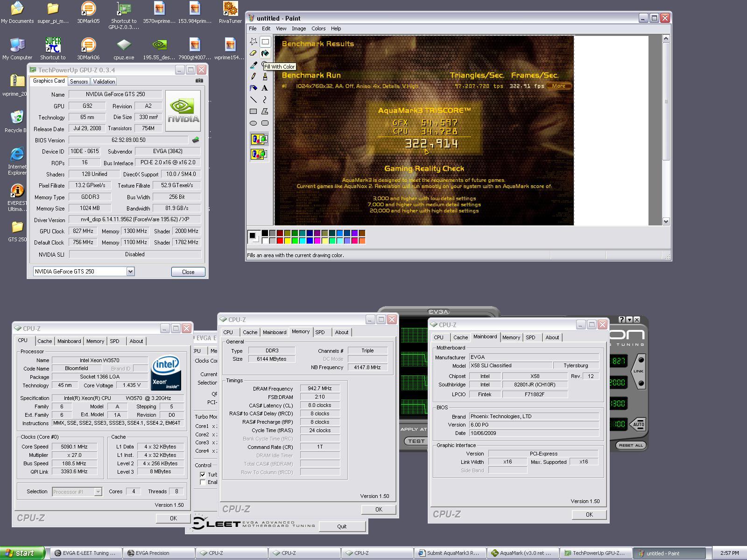Viewport: 747px width, 560px height.
Task: Switch to the Submit AquaMark3 taskbar item
Action: [x=449, y=553]
